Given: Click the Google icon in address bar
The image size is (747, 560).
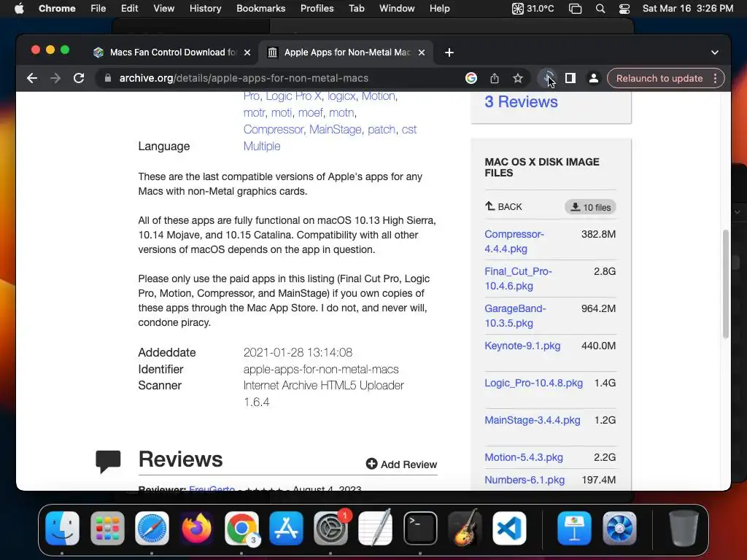Looking at the screenshot, I should point(471,78).
